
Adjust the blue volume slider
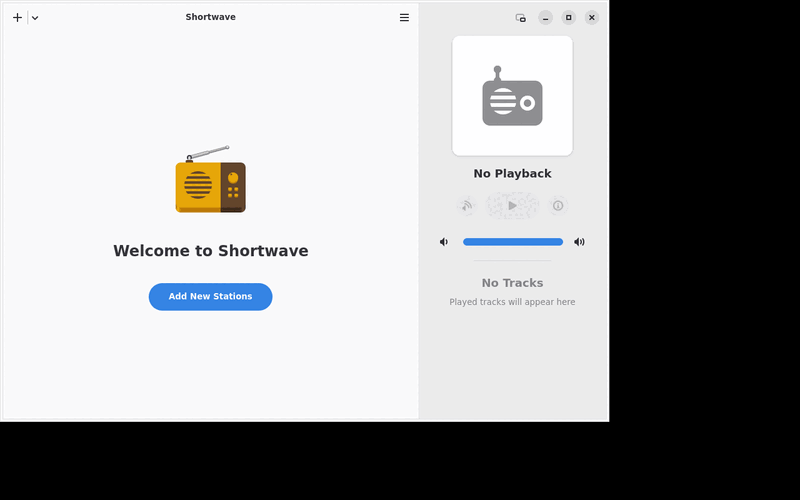(513, 242)
